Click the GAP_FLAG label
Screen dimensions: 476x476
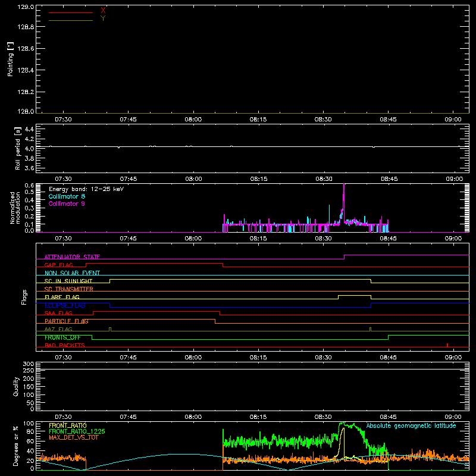tap(59, 265)
